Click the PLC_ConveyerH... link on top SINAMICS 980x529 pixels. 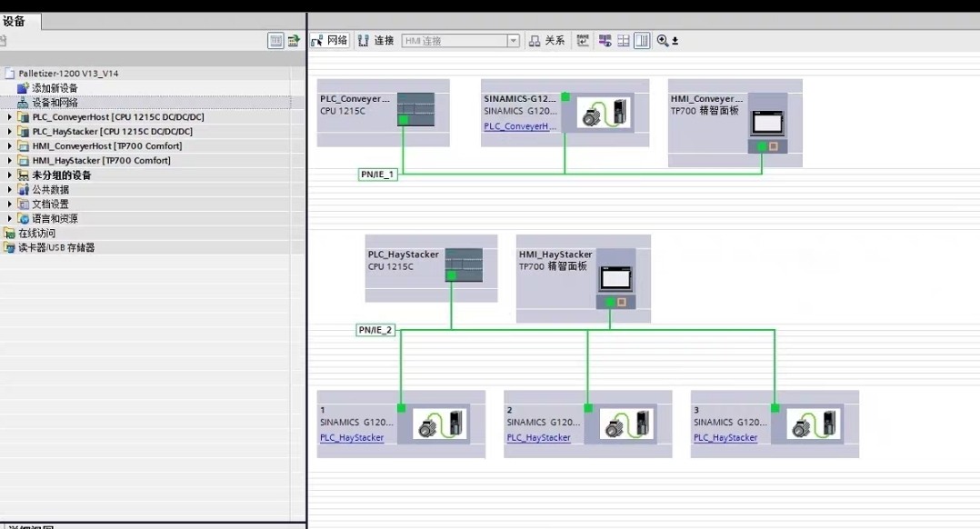pyautogui.click(x=520, y=126)
